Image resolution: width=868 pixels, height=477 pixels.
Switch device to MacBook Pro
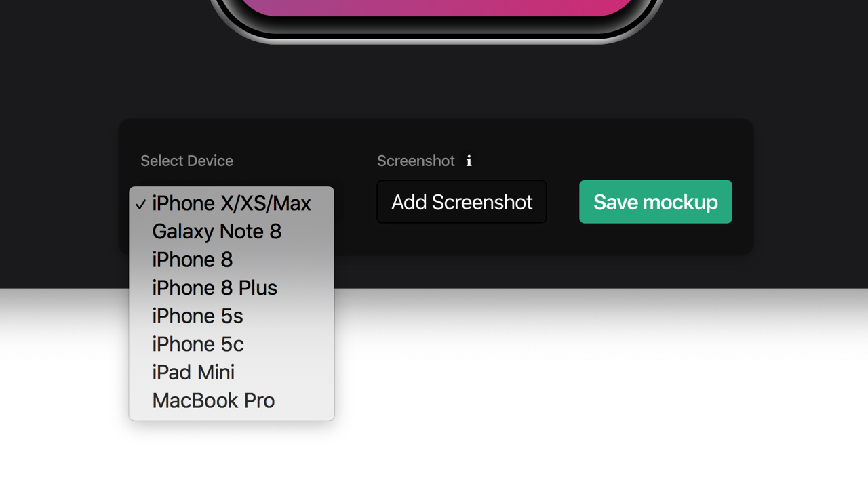231,400
